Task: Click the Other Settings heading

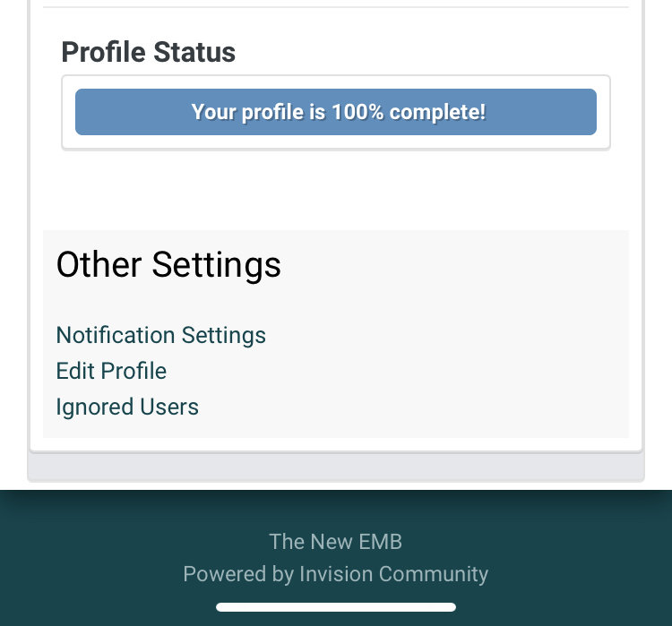Action: [168, 265]
